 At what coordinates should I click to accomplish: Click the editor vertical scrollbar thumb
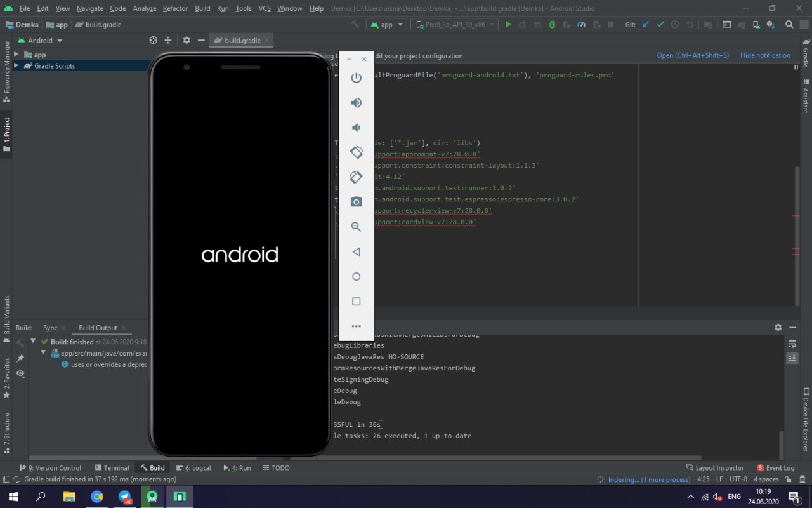coord(797,236)
